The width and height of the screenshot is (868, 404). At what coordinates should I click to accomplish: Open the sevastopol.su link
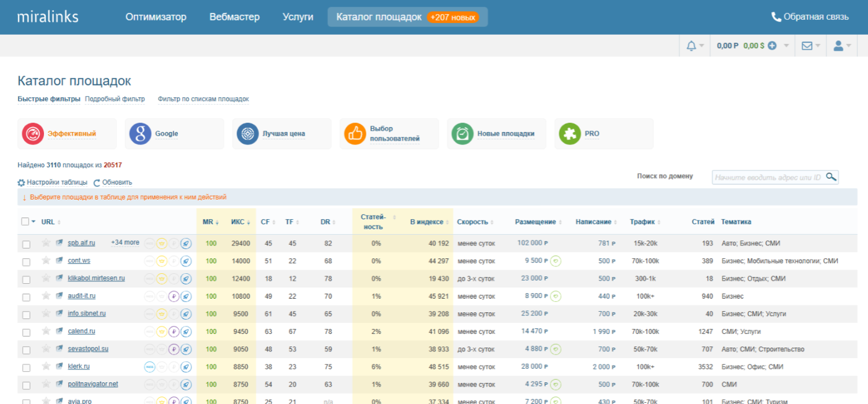88,349
